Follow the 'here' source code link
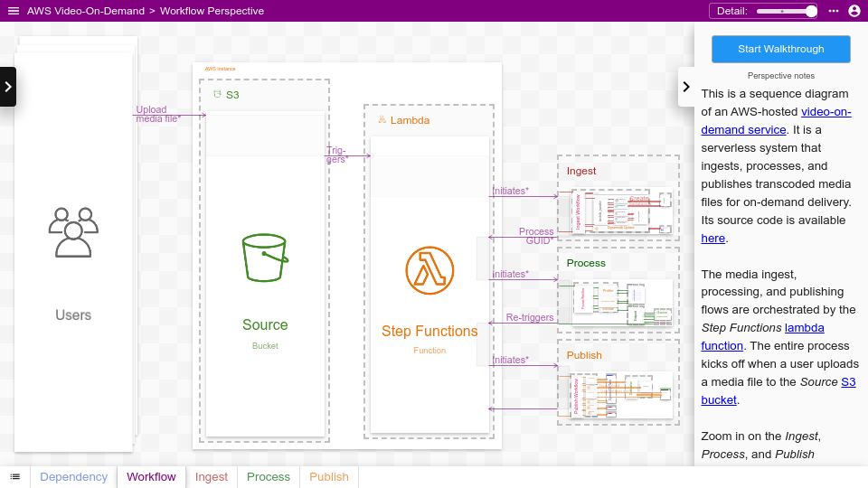This screenshot has width=868, height=488. [713, 239]
